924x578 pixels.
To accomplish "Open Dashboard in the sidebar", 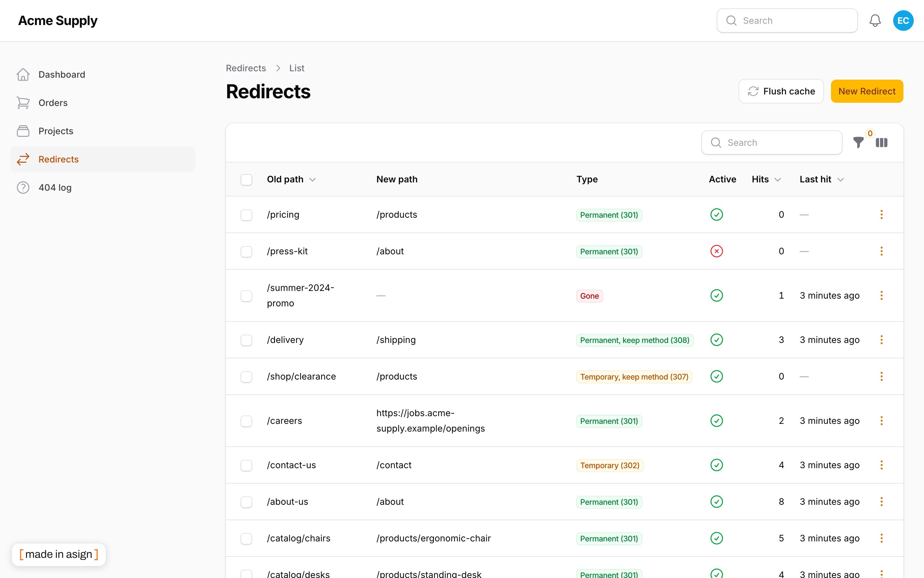I will [x=102, y=74].
